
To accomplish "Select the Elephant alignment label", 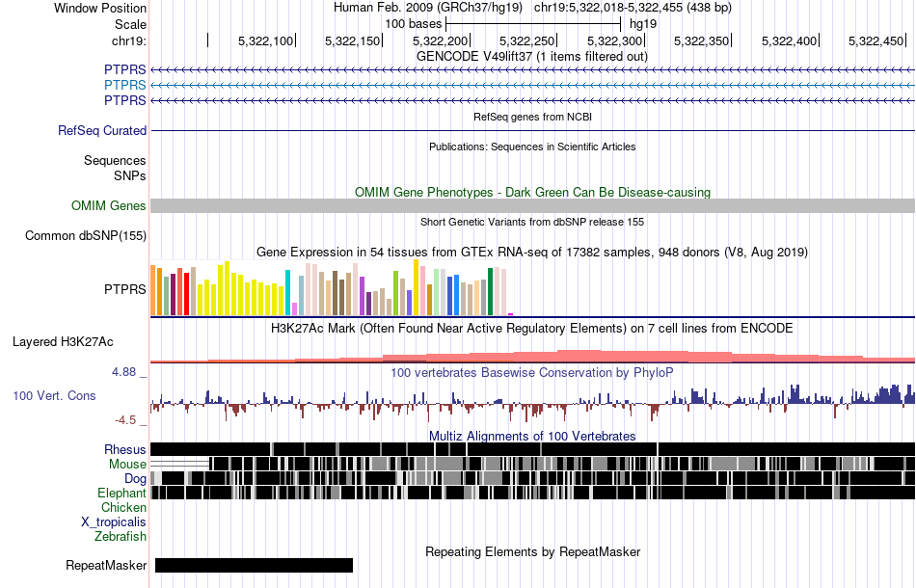I will pyautogui.click(x=122, y=494).
